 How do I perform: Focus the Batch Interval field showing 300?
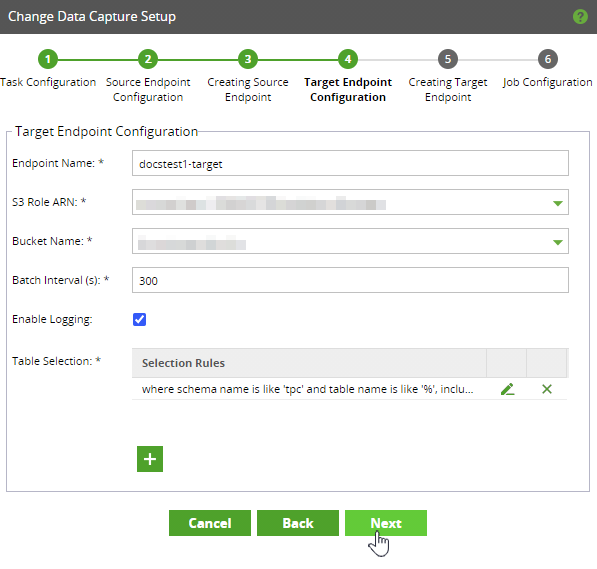pos(350,280)
